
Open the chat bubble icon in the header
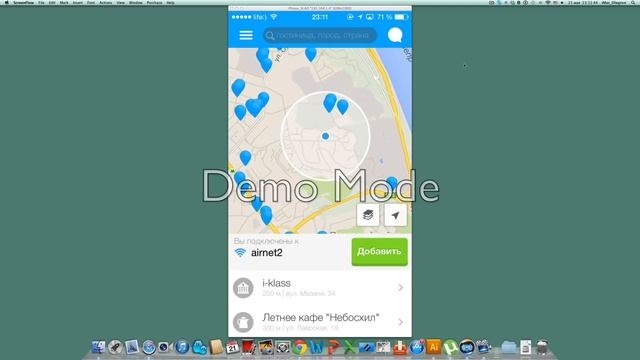tap(395, 35)
